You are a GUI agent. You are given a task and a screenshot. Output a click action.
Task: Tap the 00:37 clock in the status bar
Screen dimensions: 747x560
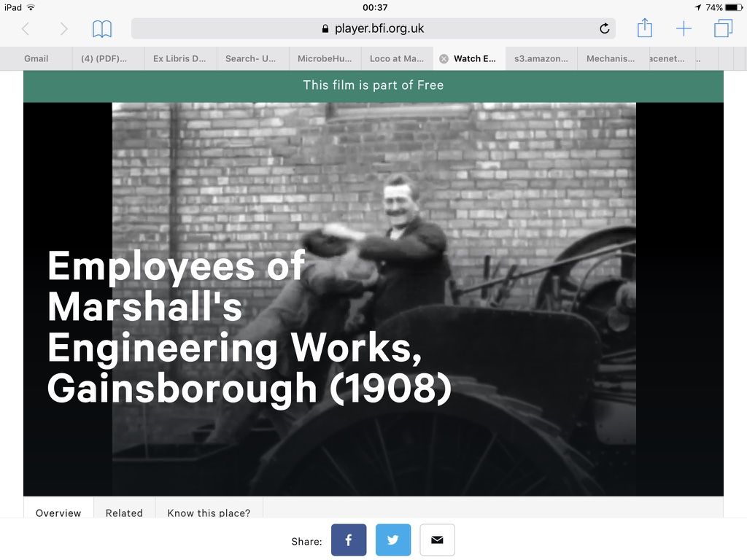[x=375, y=7]
